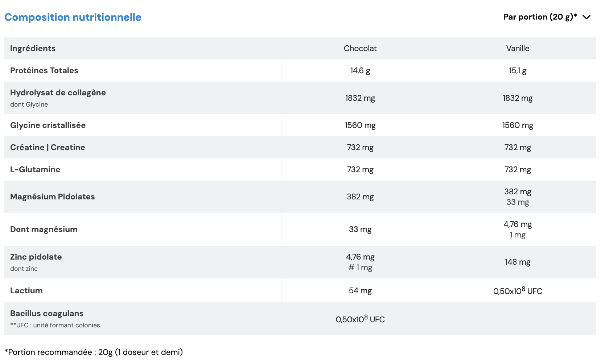Select the Chocolat column header
This screenshot has width=605, height=364.
point(360,49)
